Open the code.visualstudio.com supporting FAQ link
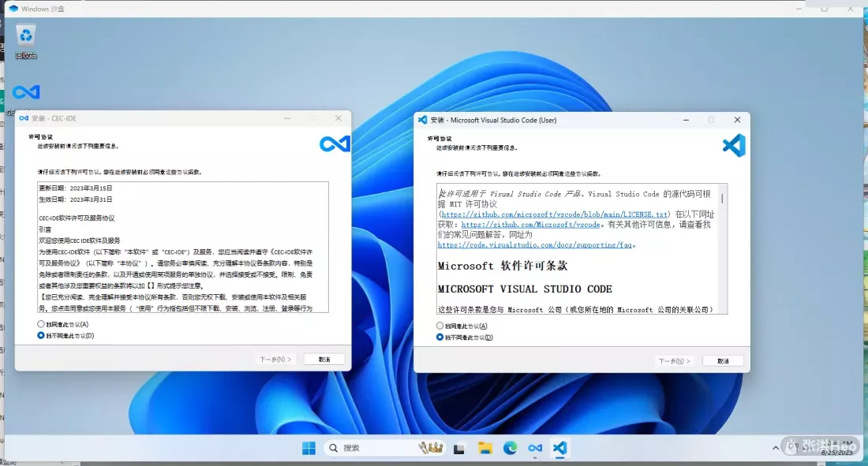Viewport: 868px width, 466px height. (x=535, y=244)
